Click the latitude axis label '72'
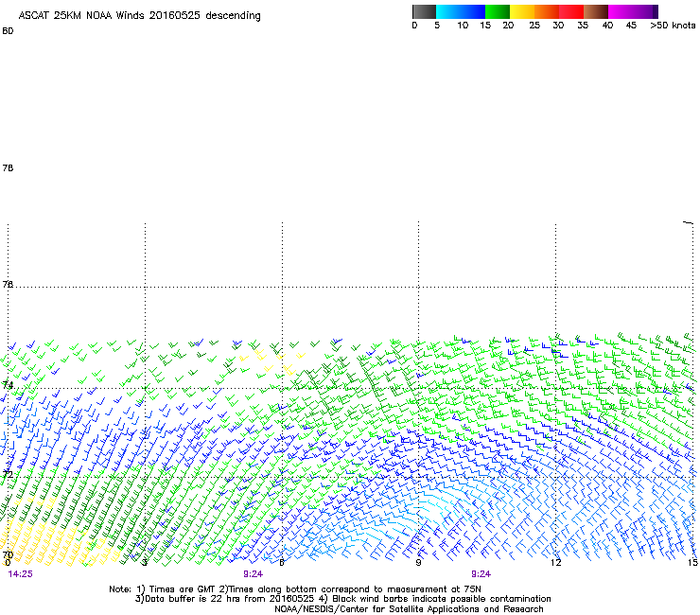Viewport: 700px width, 615px height. 8,474
